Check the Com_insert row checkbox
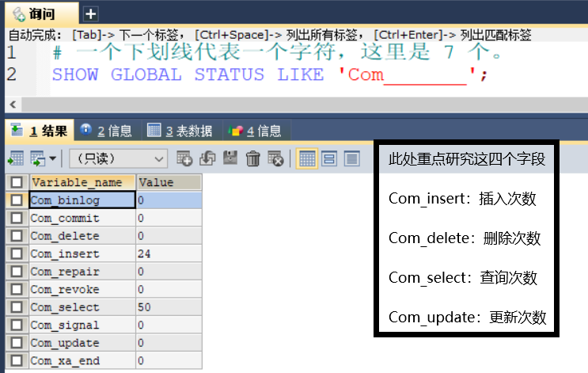Screen dimensions: 588x373 (x=17, y=253)
